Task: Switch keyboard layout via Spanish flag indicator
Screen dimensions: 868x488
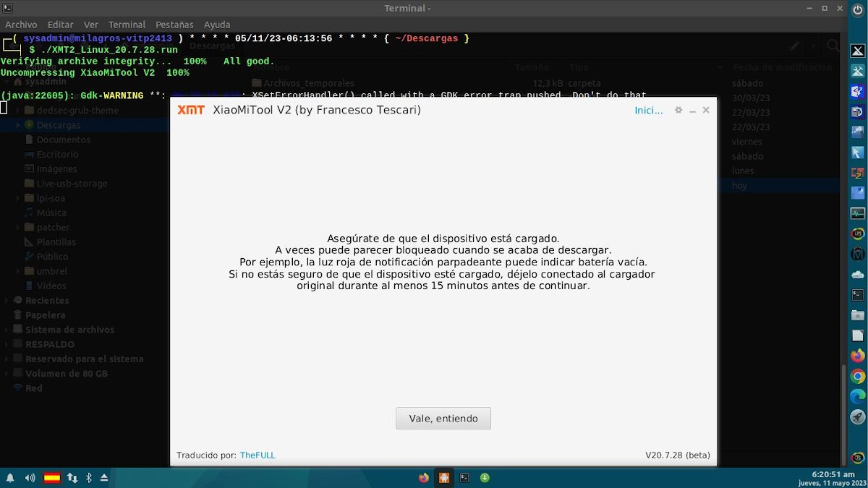Action: 51,477
